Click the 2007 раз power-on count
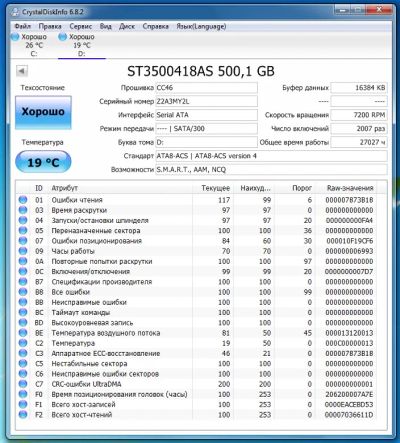Viewport: 400px width, 443px height. coord(359,129)
